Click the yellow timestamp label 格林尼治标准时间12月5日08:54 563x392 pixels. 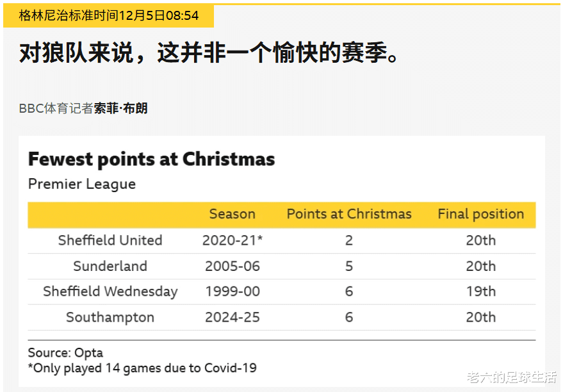point(109,15)
